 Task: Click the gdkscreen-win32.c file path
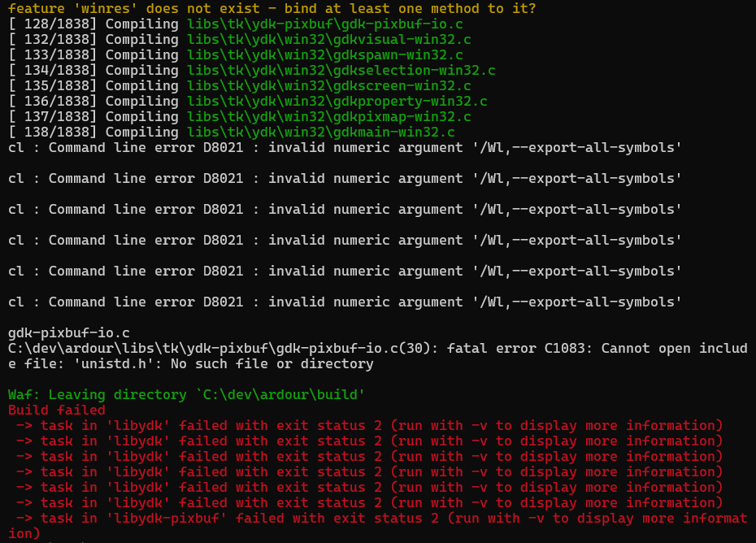(x=328, y=85)
